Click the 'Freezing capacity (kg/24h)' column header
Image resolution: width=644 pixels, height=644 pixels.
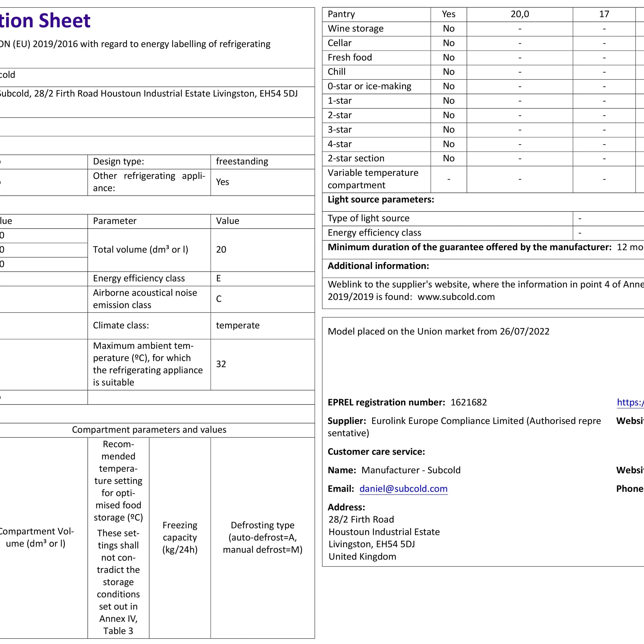tap(180, 537)
